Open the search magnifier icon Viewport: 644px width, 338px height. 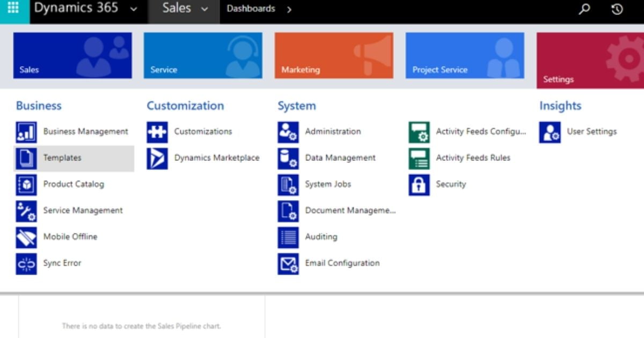[x=585, y=9]
